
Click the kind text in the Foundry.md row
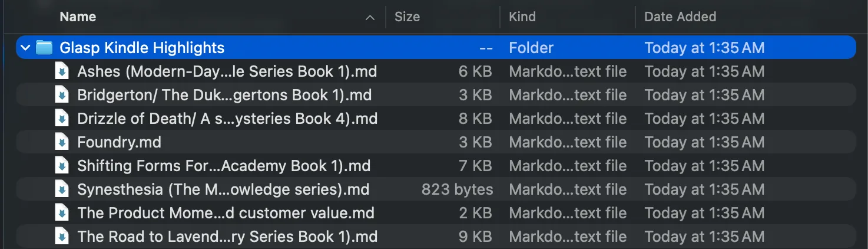[568, 142]
